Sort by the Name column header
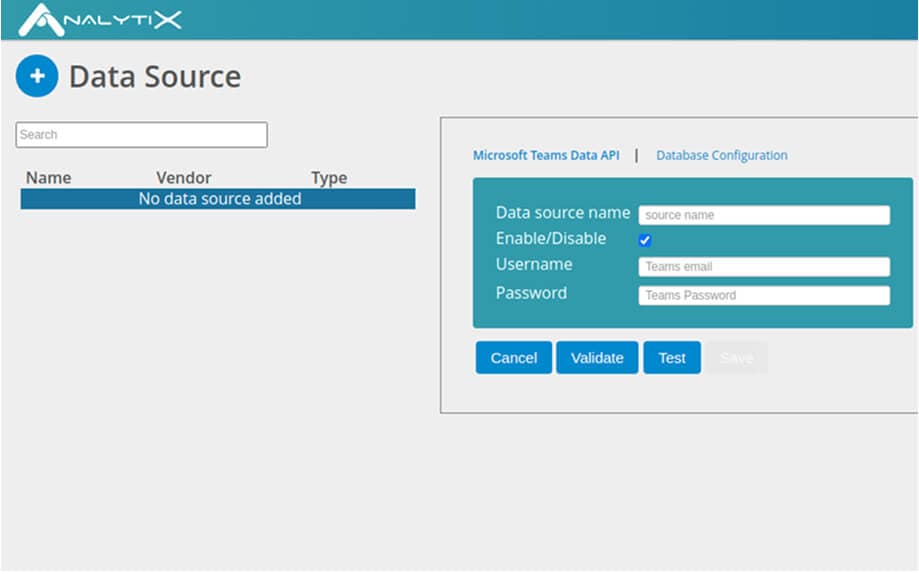The width and height of the screenshot is (919, 574). coord(49,178)
